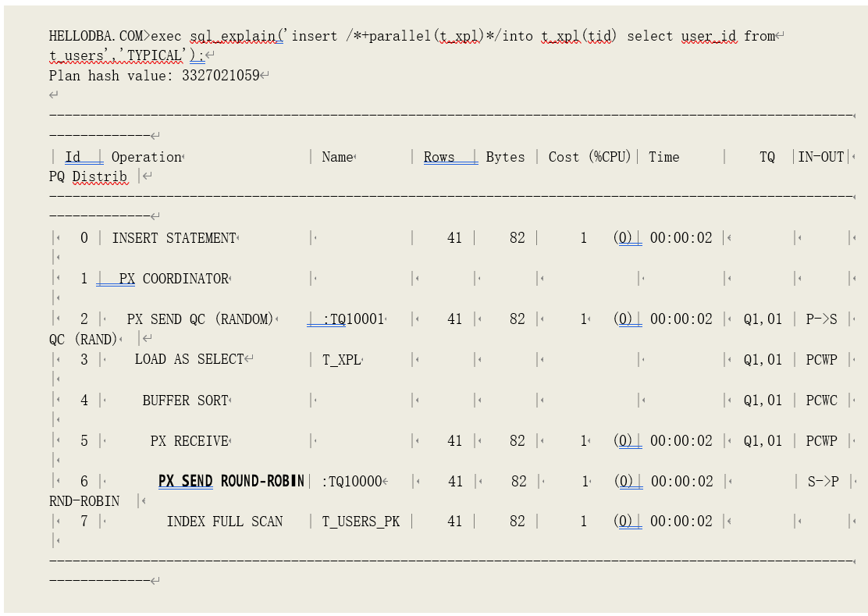Click the Id column header
Viewport: 868px width, 616px height.
73,157
